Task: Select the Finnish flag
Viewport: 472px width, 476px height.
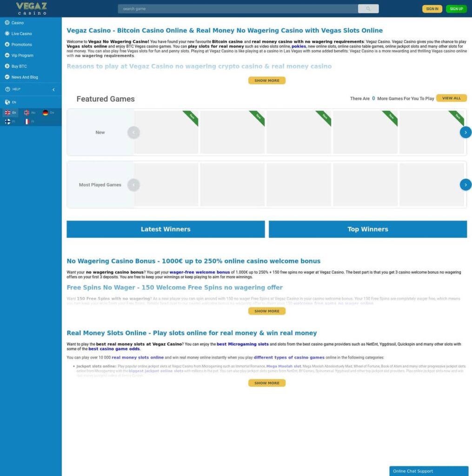Action: tap(8, 121)
